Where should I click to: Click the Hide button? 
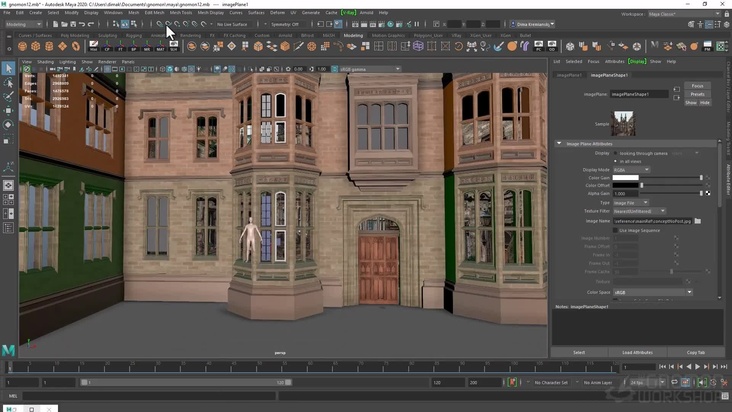click(704, 103)
